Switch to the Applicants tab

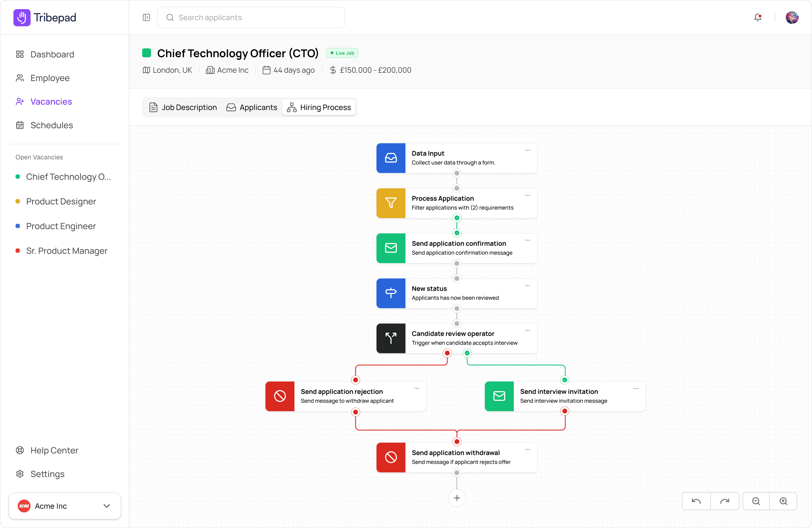click(x=252, y=107)
